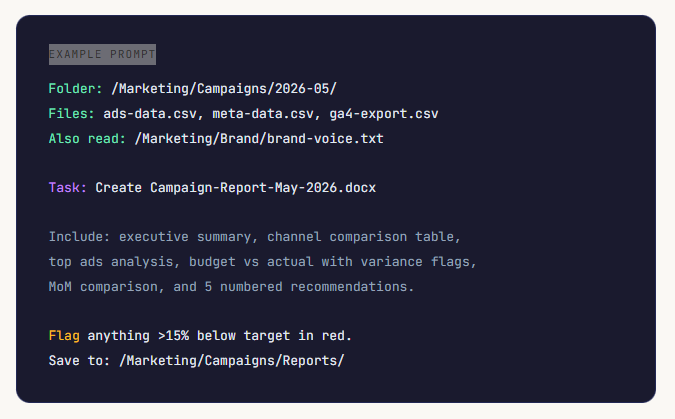Click the green Files: label
Image resolution: width=675 pixels, height=419 pixels.
click(x=71, y=114)
